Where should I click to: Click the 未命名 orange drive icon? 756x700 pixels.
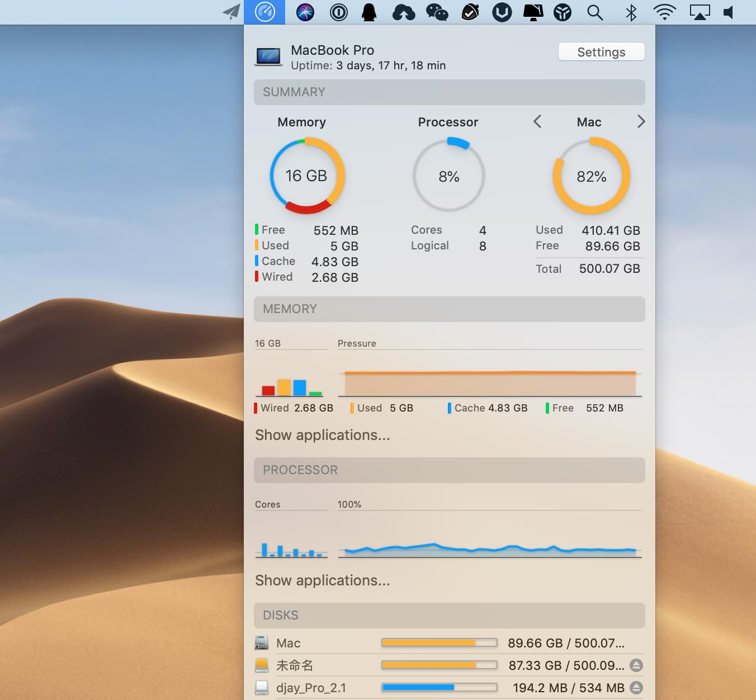tap(262, 665)
